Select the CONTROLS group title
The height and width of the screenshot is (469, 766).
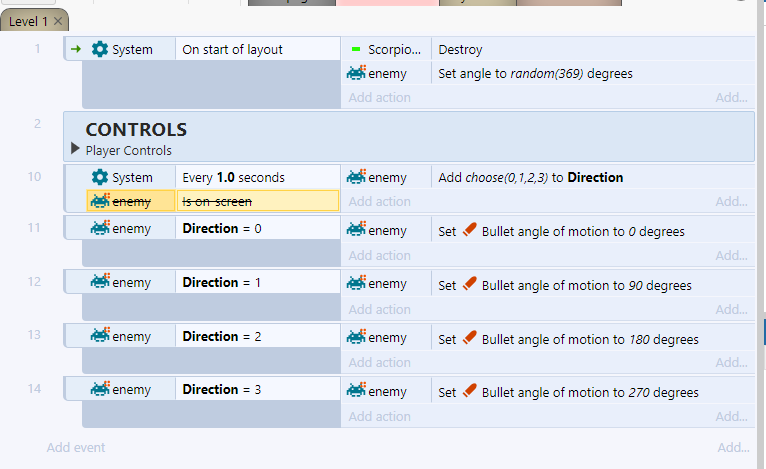136,129
